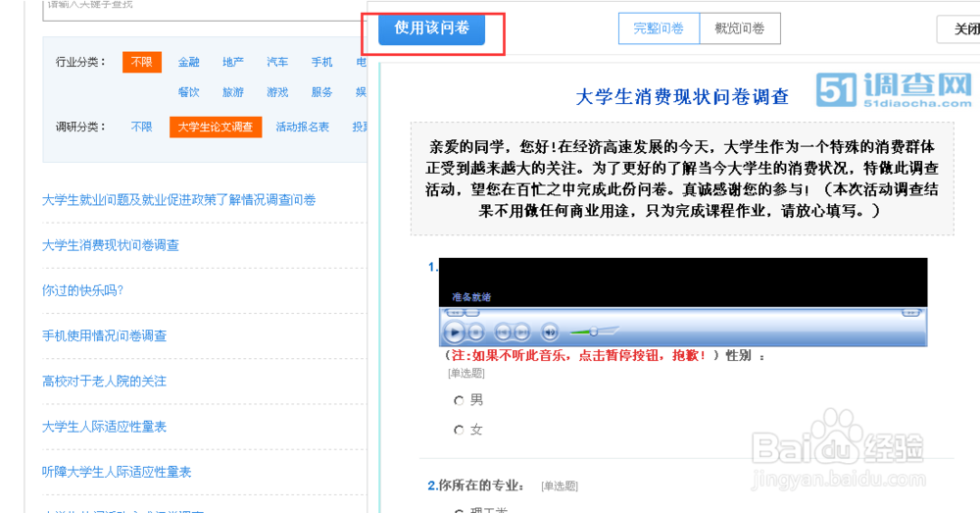The height and width of the screenshot is (513, 980).
Task: Play the embedded media player audio
Action: 455,332
